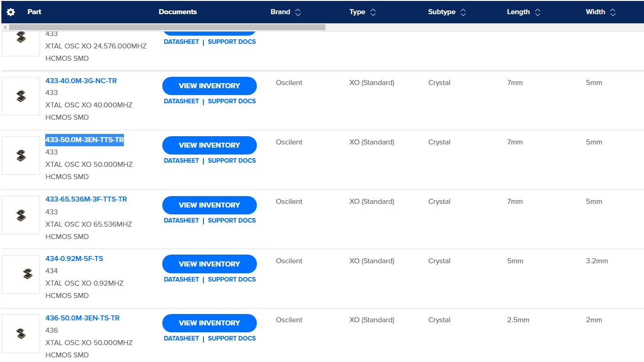Open thumbnail image of 434-0.92M-5F-TS
Viewport: 644px width, 362px height.
click(x=21, y=274)
